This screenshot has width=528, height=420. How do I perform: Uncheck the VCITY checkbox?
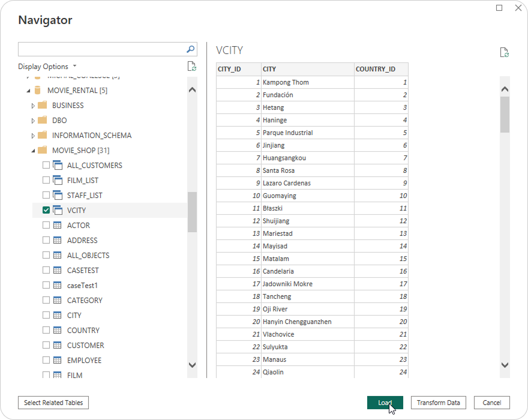(x=46, y=211)
